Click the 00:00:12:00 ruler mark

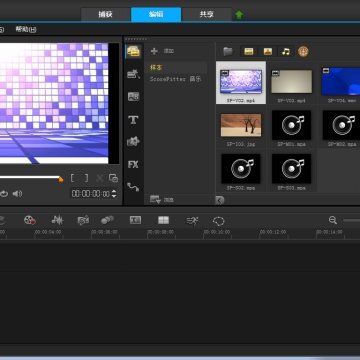(x=273, y=232)
